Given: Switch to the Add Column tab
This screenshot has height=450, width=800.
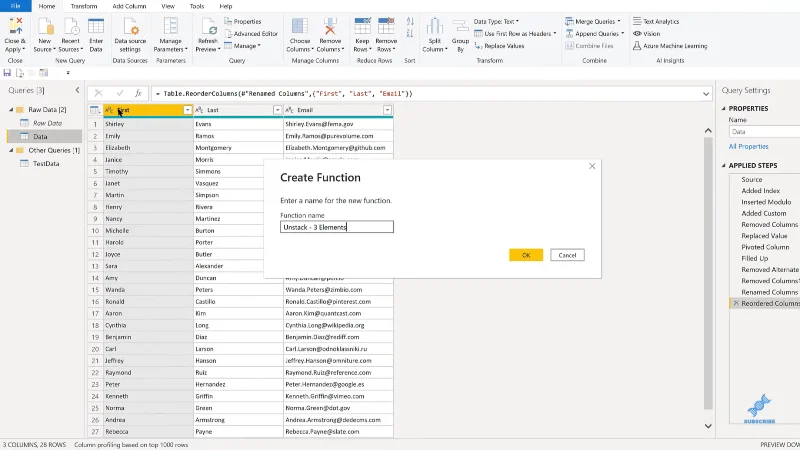Looking at the screenshot, I should coord(129,6).
